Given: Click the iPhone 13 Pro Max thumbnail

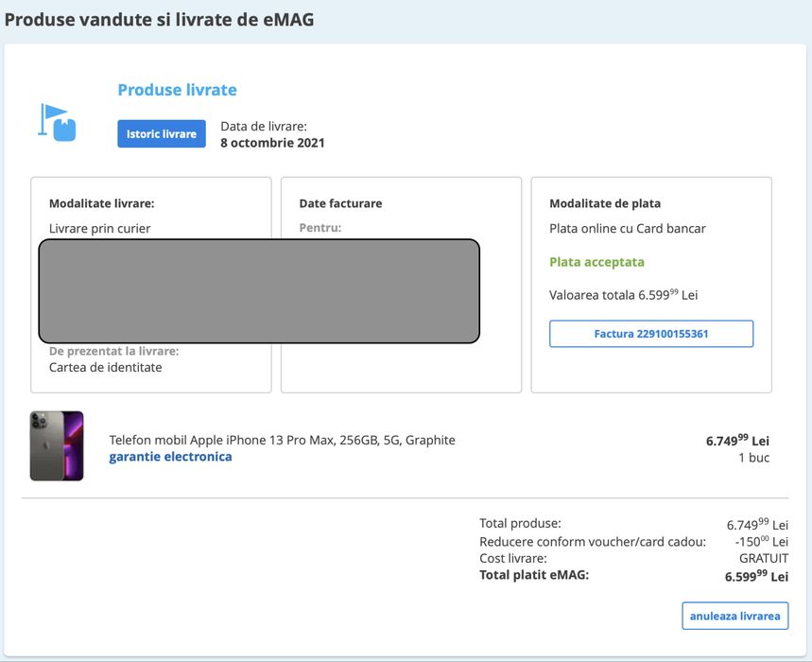Looking at the screenshot, I should click(57, 445).
